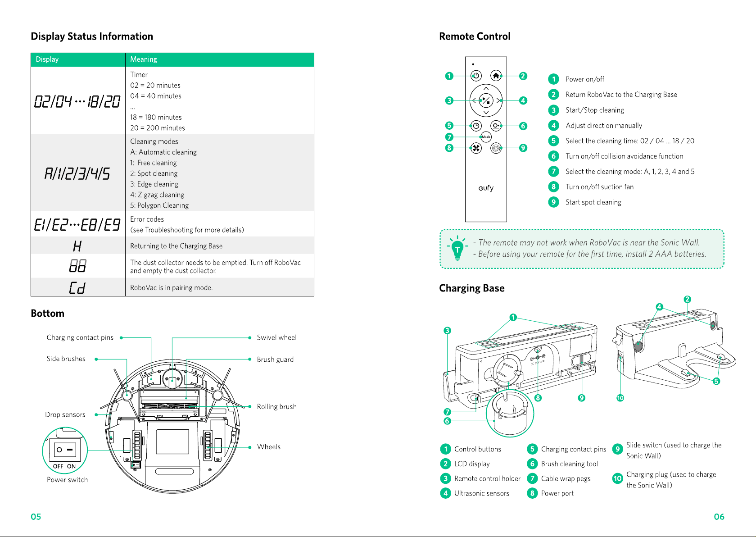The height and width of the screenshot is (537, 756).
Task: Click the collision avoidance button on the remote
Action: 496,126
